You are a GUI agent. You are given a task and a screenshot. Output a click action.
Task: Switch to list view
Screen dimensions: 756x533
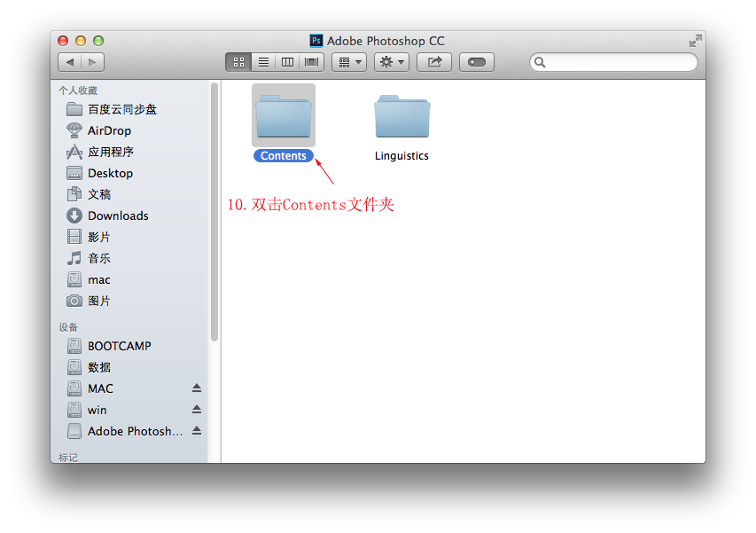[263, 62]
